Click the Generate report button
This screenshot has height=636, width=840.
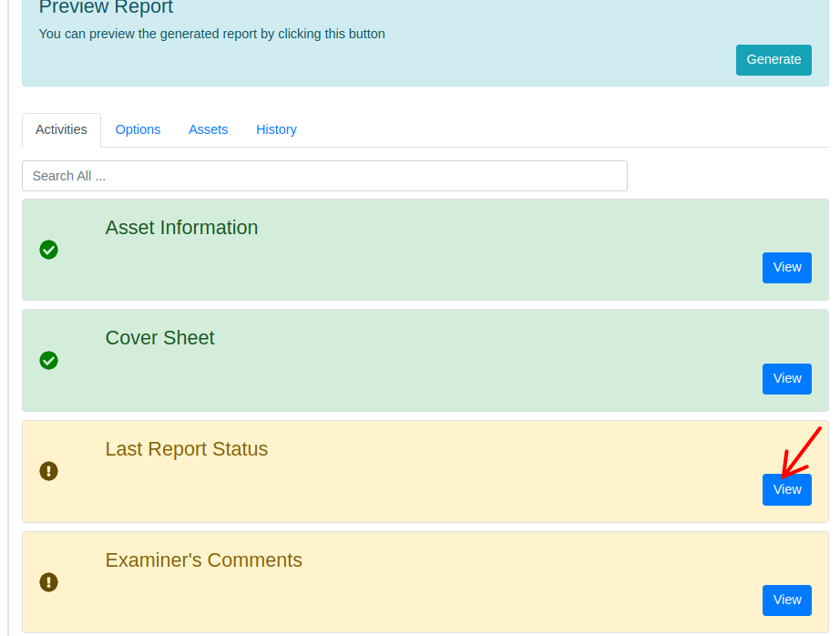(x=773, y=60)
